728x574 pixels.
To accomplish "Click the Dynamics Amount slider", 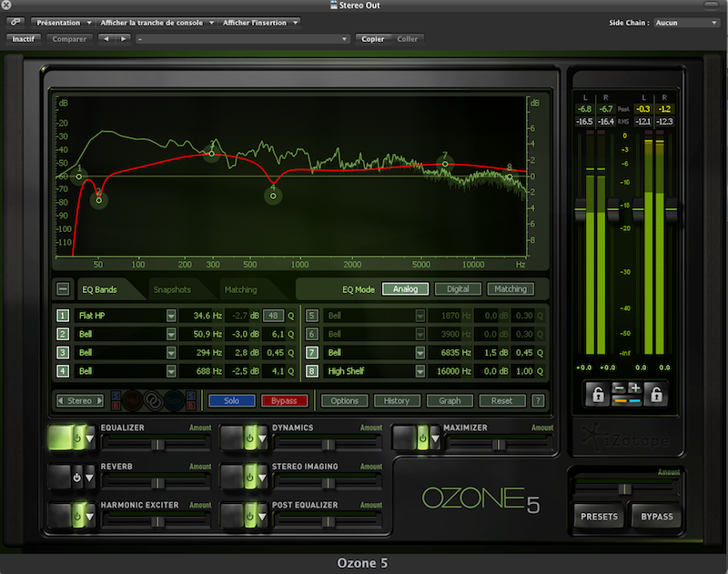I will point(328,445).
